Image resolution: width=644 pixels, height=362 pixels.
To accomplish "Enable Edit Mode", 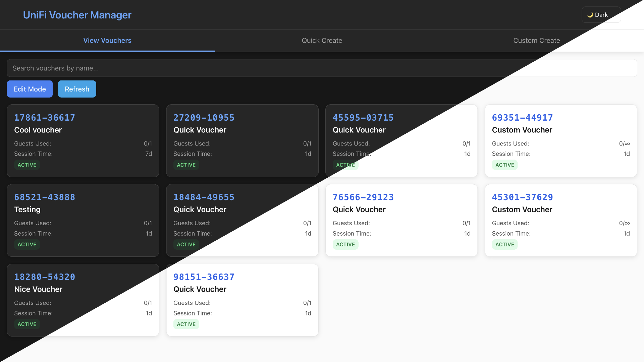I will pos(30,89).
